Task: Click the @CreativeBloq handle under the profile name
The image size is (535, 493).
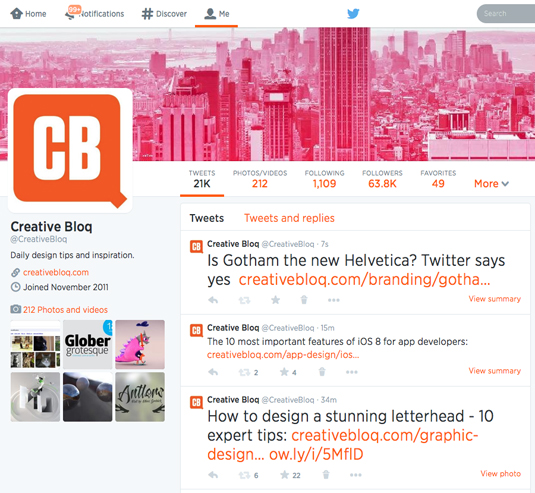Action: tap(39, 239)
